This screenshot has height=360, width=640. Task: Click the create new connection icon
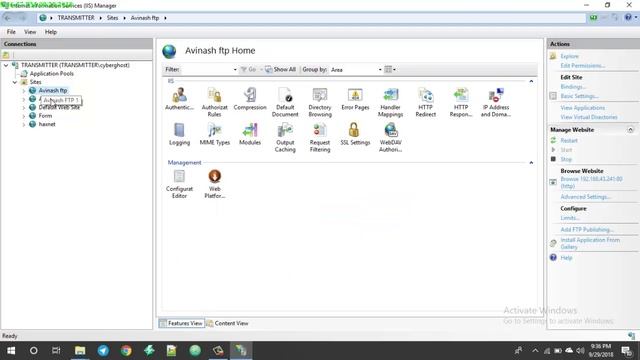pos(6,55)
